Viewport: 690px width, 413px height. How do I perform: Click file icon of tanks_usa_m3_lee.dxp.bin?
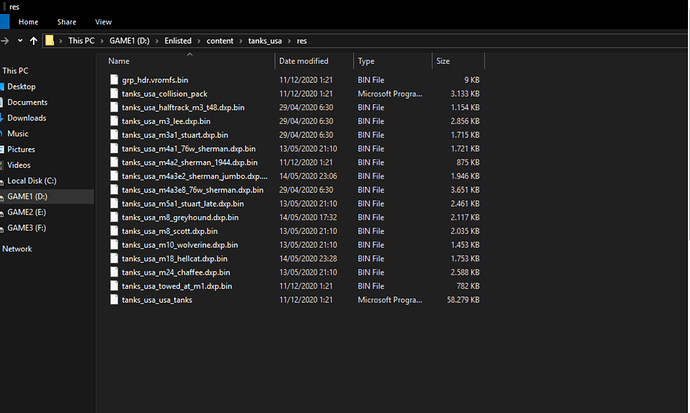coord(114,121)
